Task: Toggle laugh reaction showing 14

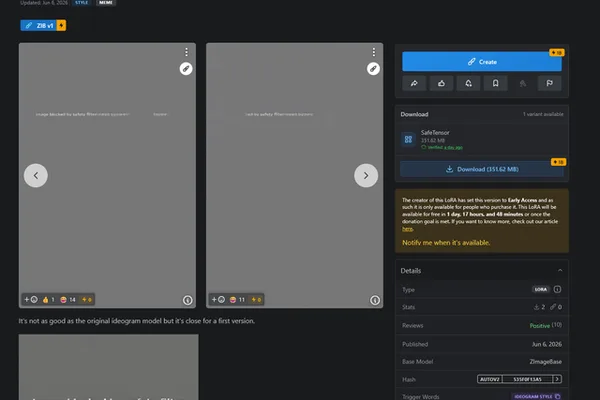Action: pyautogui.click(x=68, y=300)
